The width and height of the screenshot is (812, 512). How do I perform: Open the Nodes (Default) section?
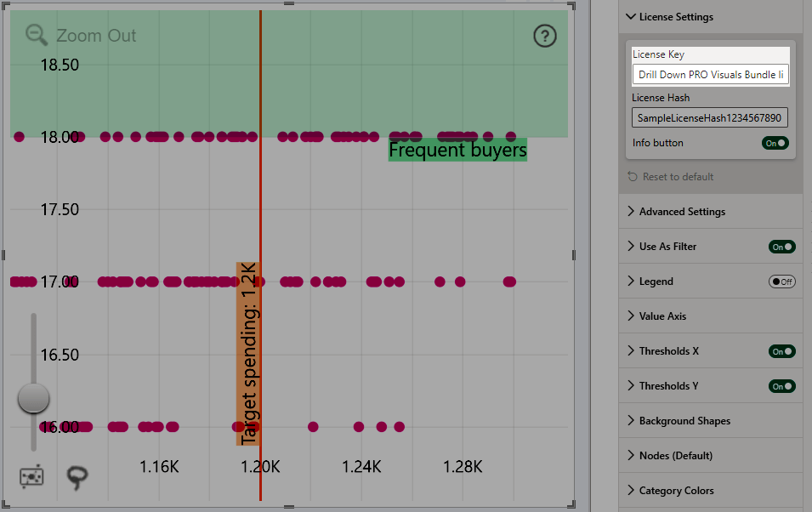pyautogui.click(x=675, y=456)
